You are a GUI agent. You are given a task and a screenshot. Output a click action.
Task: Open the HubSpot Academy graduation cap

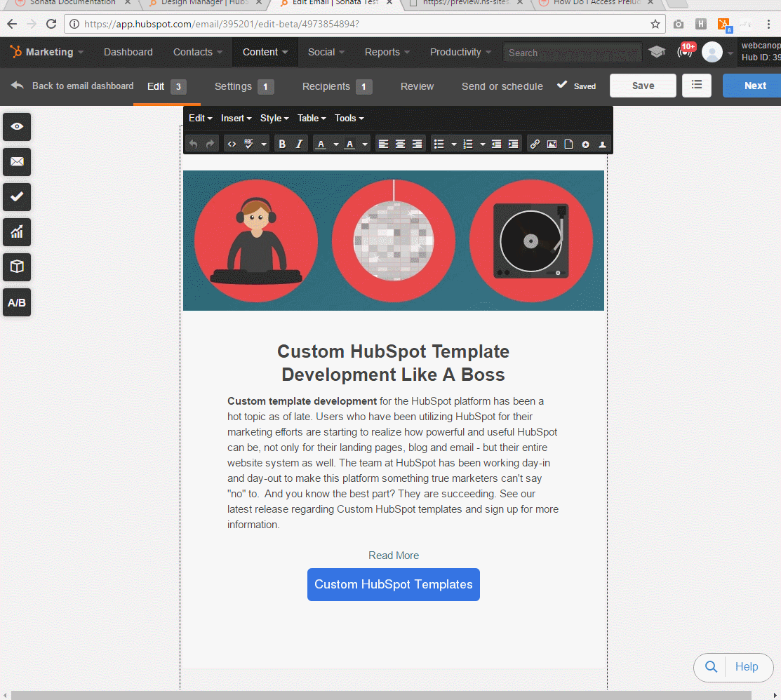[657, 52]
